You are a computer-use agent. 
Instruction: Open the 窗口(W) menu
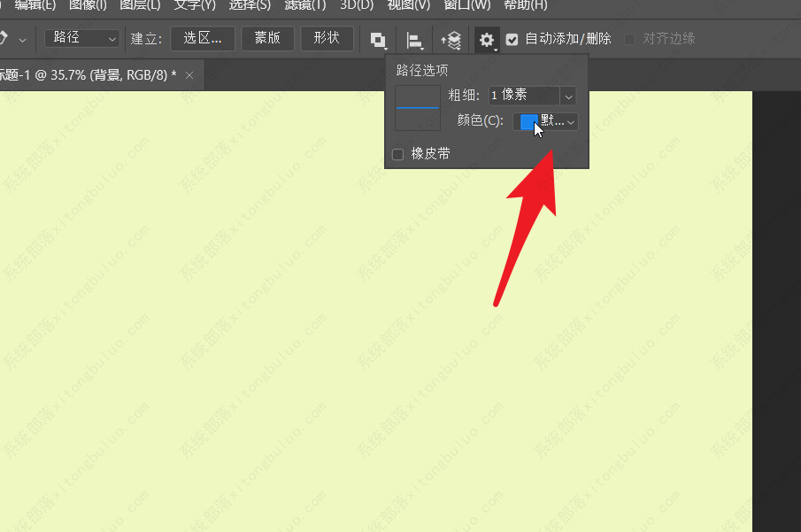coord(467,5)
